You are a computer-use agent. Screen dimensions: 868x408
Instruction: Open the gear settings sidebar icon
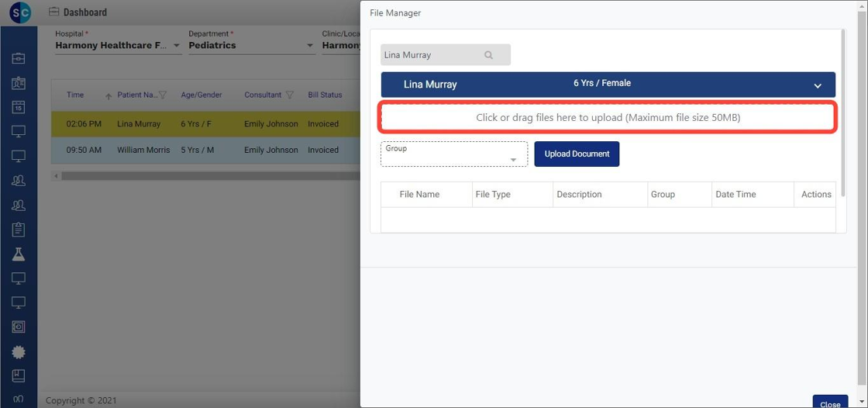(x=19, y=352)
